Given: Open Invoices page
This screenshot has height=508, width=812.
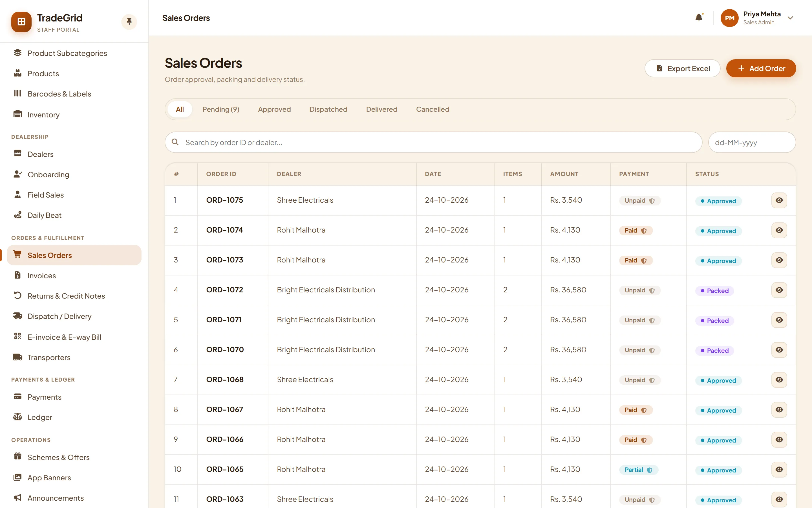Looking at the screenshot, I should click(74, 275).
